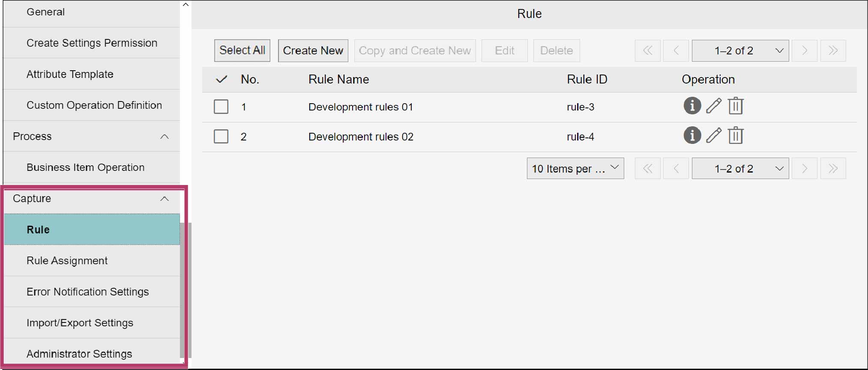This screenshot has height=370, width=868.
Task: Click the Create New button
Action: 313,51
